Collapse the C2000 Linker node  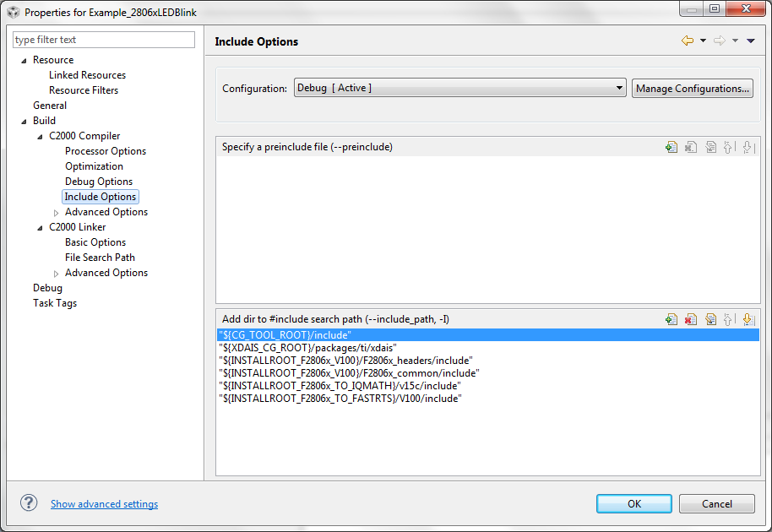coord(40,228)
